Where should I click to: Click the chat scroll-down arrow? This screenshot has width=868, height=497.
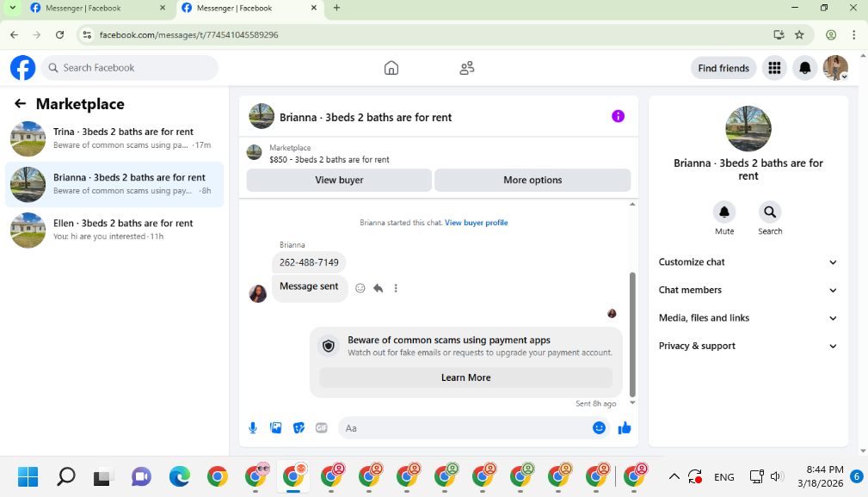(632, 403)
